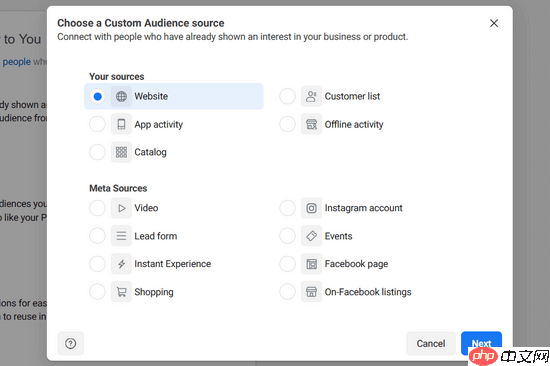Select the Catalog radio button
The image size is (550, 366).
[98, 152]
